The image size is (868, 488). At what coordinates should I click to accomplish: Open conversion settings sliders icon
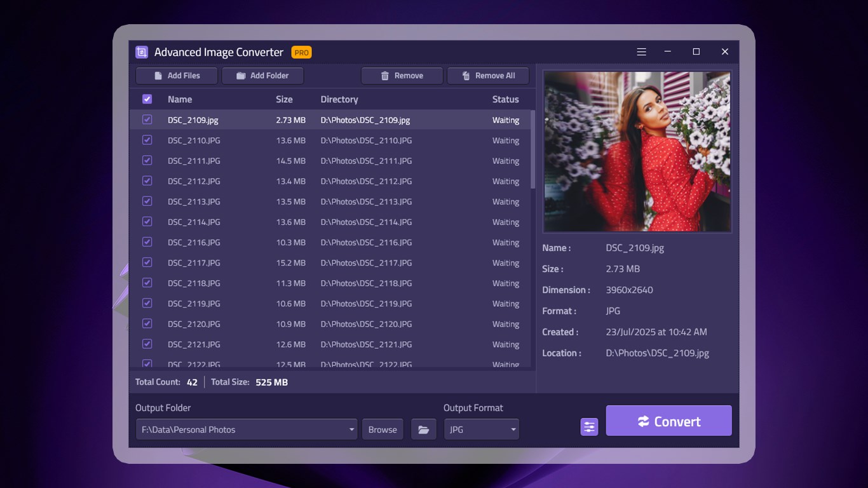coord(590,427)
